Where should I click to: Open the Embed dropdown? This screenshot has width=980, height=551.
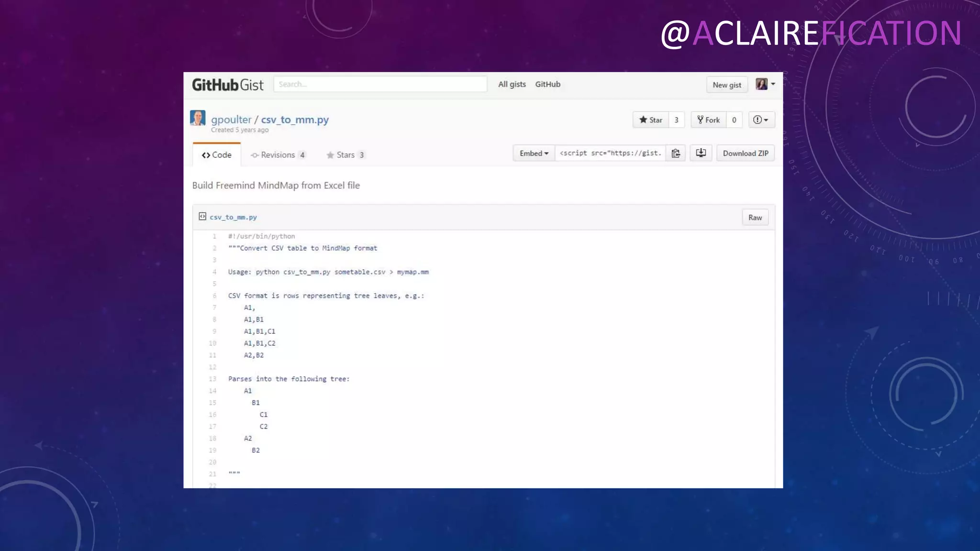(x=534, y=154)
